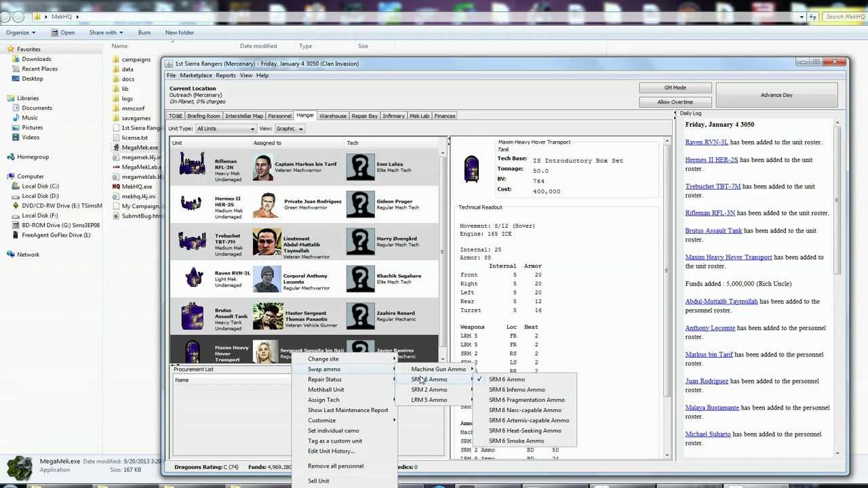Toggle the GM Mode button
This screenshot has width=868, height=488.
675,87
